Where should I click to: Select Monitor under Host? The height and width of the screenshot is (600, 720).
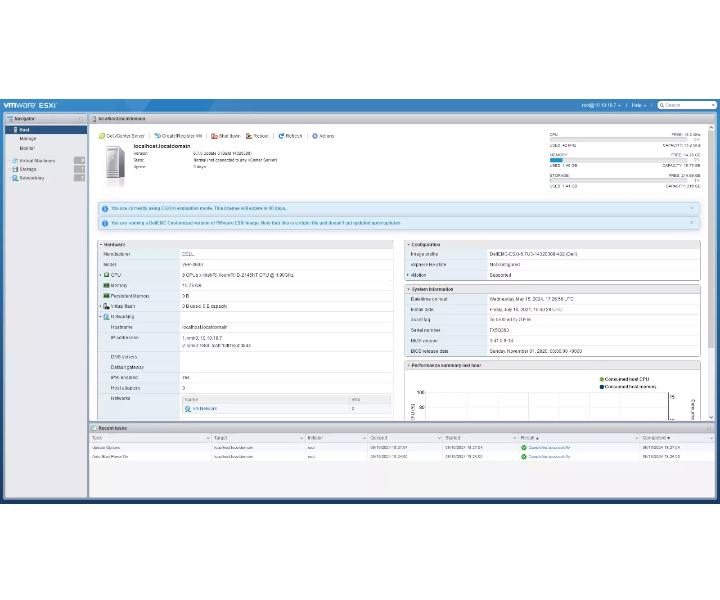(28, 148)
